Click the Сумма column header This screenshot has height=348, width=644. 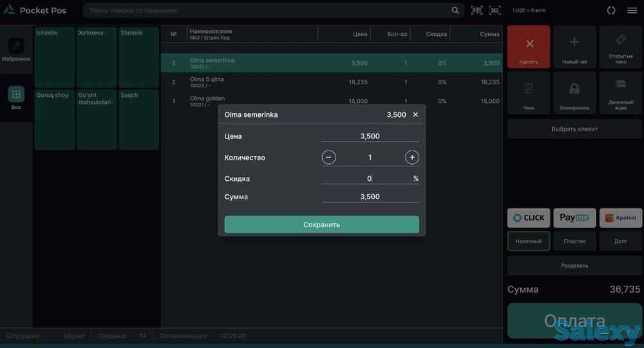pos(489,34)
